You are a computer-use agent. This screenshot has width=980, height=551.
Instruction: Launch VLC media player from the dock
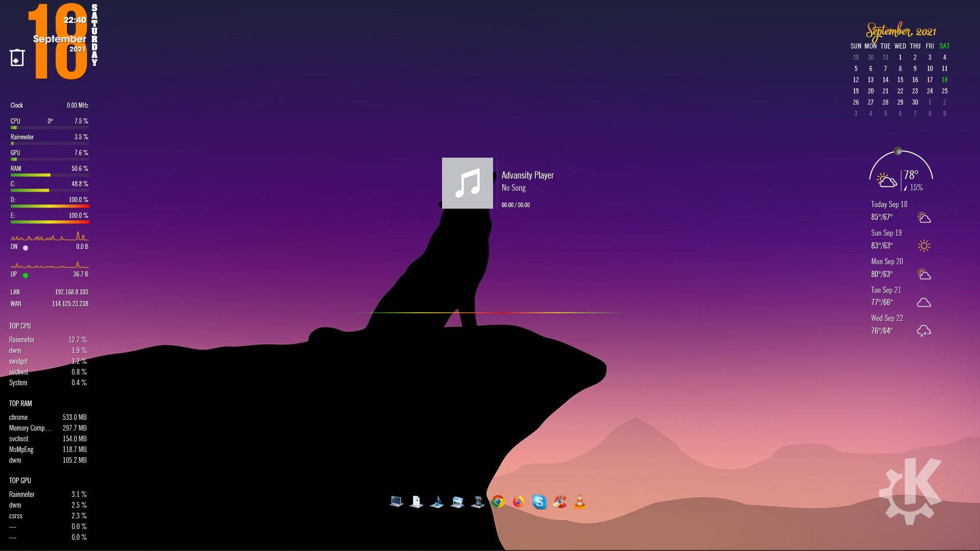[580, 502]
